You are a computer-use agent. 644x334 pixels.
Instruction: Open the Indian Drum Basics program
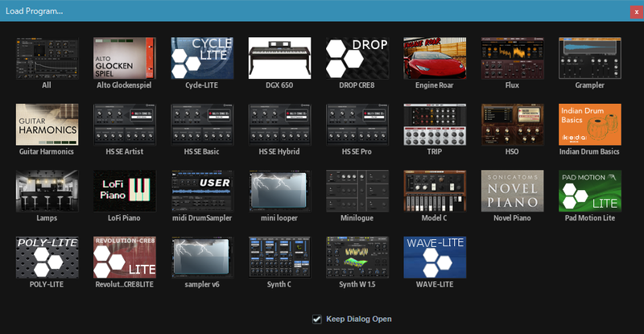(x=590, y=125)
